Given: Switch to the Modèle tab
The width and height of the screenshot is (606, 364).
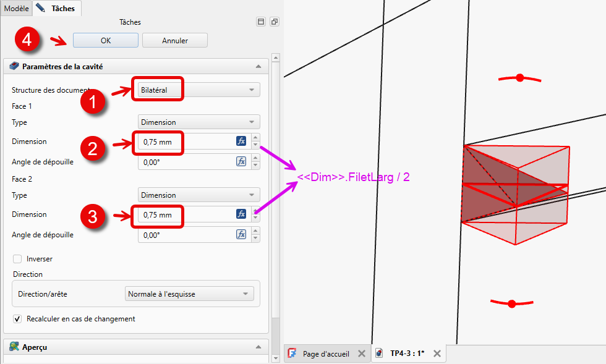Looking at the screenshot, I should pyautogui.click(x=16, y=8).
